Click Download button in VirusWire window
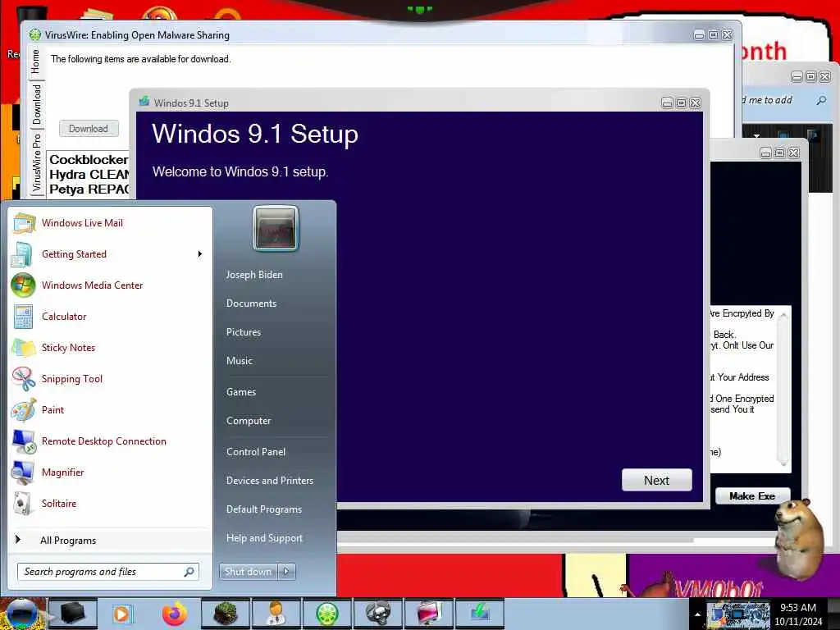The image size is (840, 630). point(89,129)
